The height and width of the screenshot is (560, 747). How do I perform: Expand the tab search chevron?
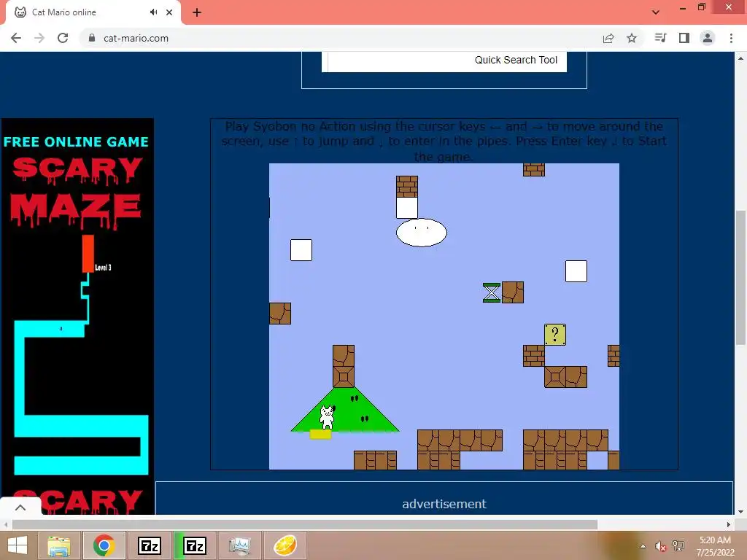656,12
